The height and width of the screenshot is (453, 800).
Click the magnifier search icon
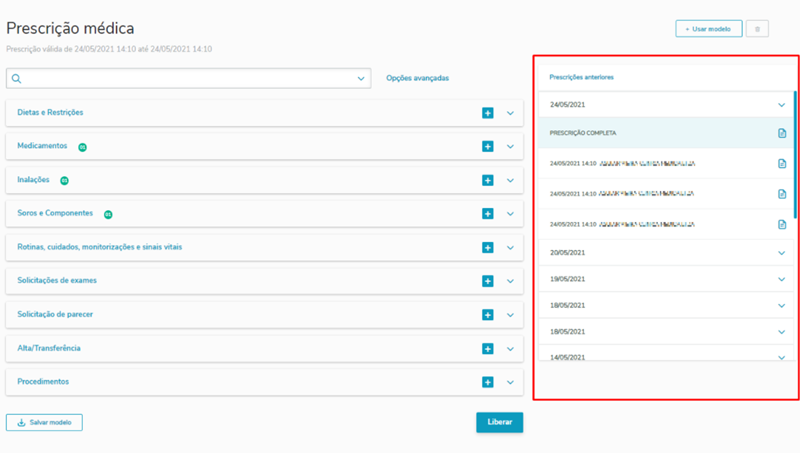pyautogui.click(x=16, y=79)
